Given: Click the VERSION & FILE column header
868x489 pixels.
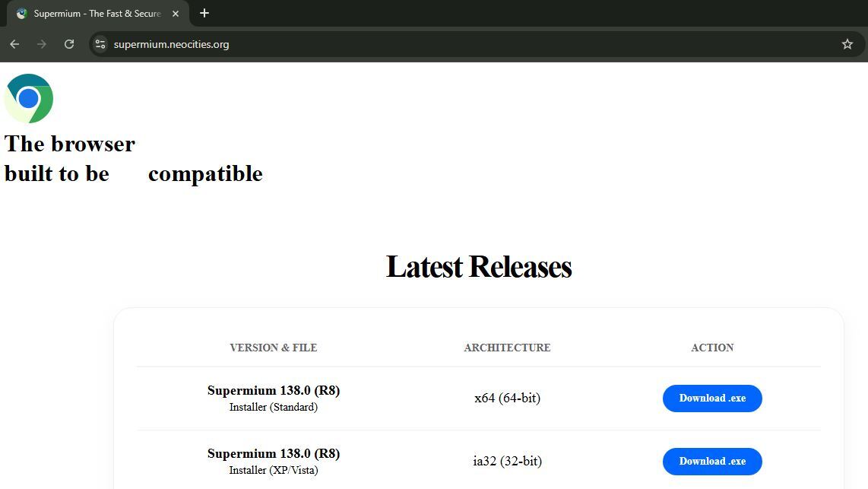Looking at the screenshot, I should (274, 348).
